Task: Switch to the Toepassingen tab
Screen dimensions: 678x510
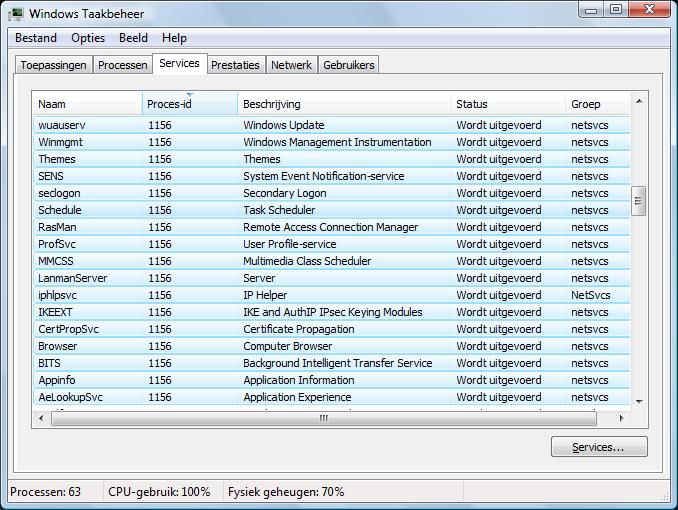Action: pos(54,65)
